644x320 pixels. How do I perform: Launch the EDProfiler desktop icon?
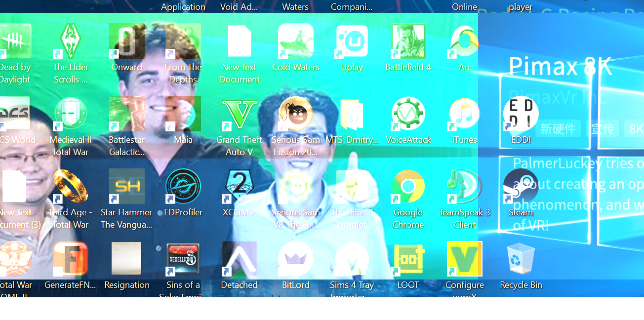pos(183,186)
